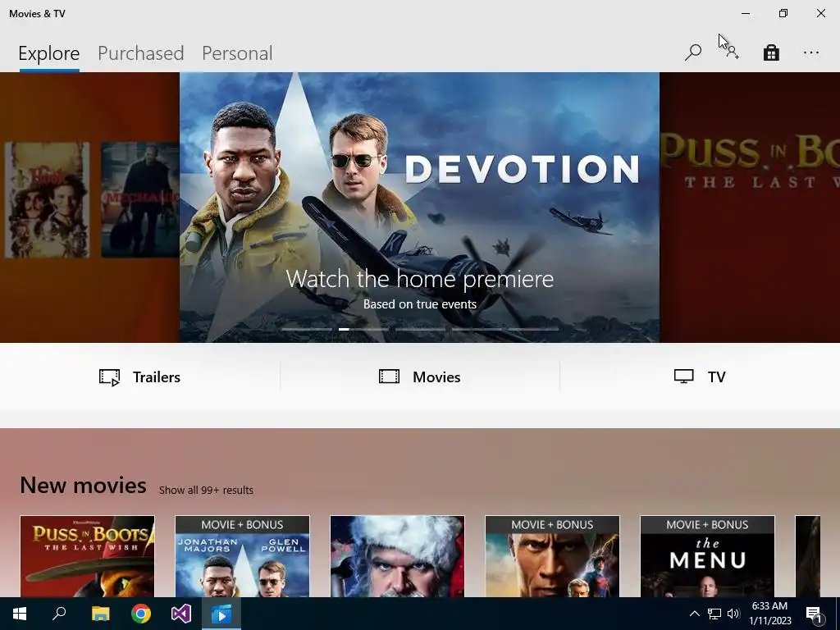The width and height of the screenshot is (840, 630).
Task: Browse the TV category
Action: coord(700,377)
